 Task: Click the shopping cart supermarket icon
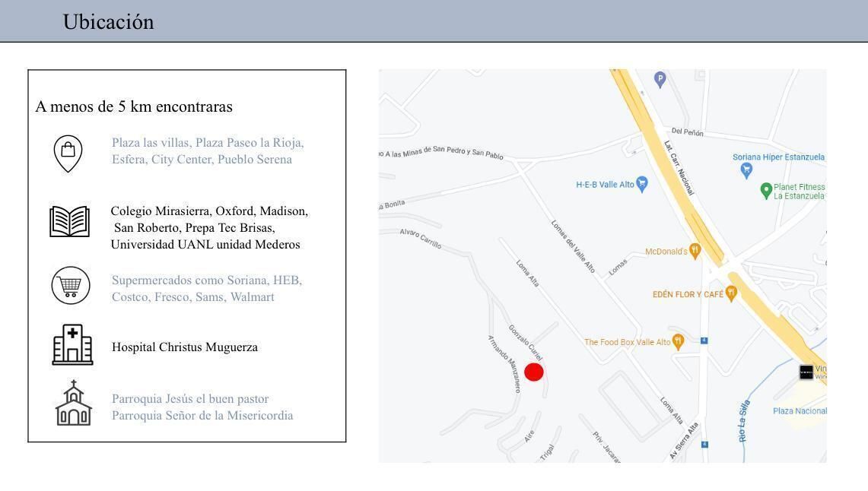point(71,286)
